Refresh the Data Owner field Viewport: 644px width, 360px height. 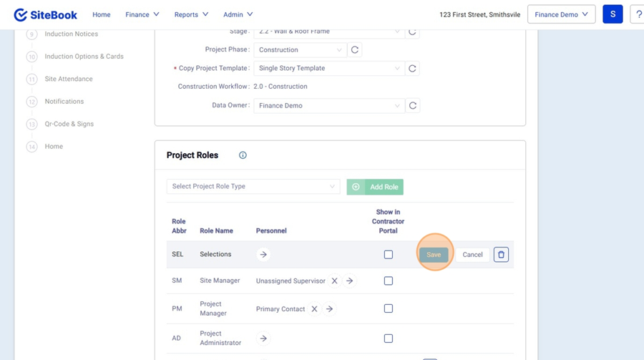[412, 106]
